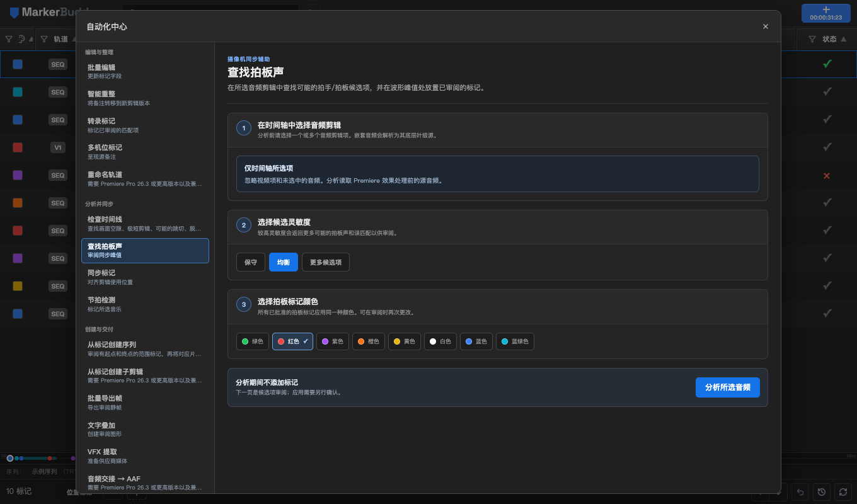
Task: Choose the 黄色 marker color chip
Action: tap(405, 341)
